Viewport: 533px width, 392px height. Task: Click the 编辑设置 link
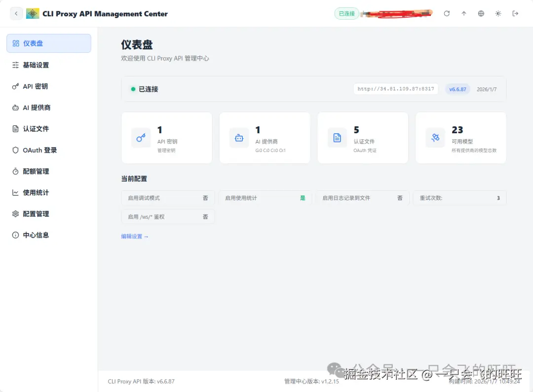(135, 236)
